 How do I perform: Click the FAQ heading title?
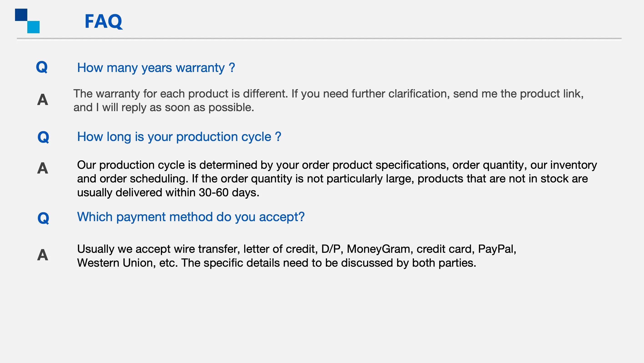104,21
